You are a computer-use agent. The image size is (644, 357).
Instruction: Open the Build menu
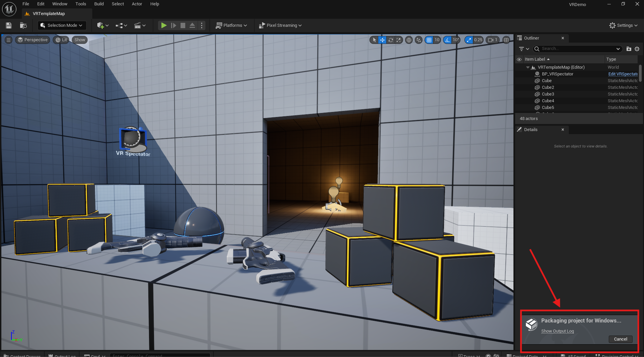pos(99,4)
